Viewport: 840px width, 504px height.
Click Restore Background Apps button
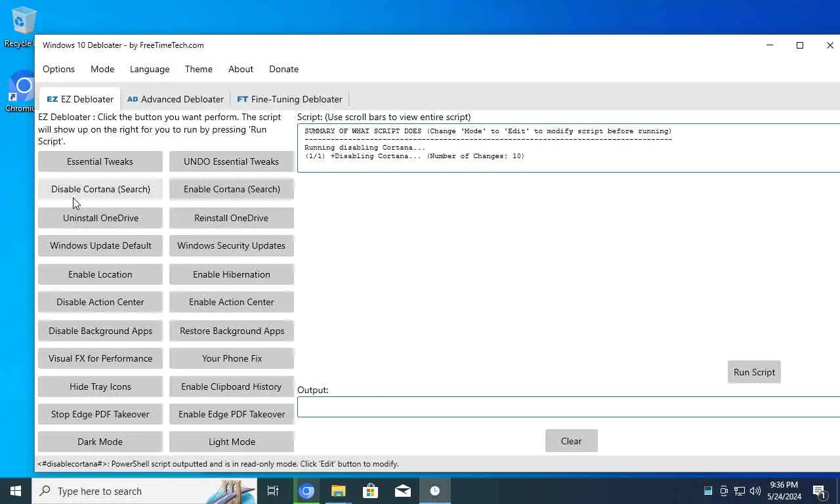(231, 331)
